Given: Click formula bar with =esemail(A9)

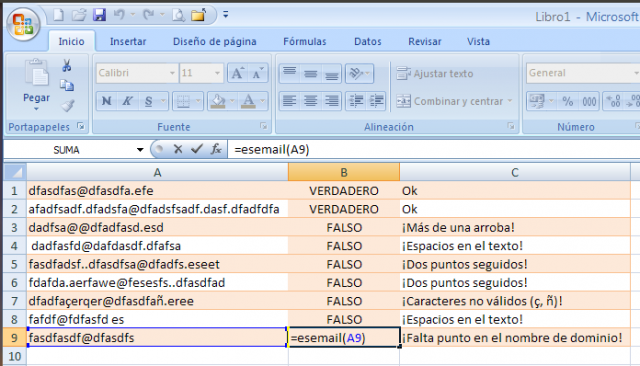Looking at the screenshot, I should [x=433, y=150].
